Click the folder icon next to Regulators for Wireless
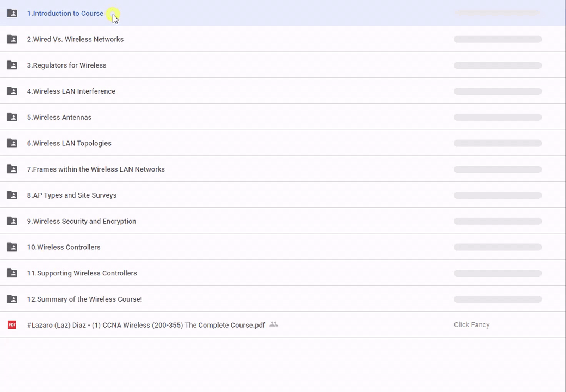This screenshot has height=392, width=566. pyautogui.click(x=12, y=65)
